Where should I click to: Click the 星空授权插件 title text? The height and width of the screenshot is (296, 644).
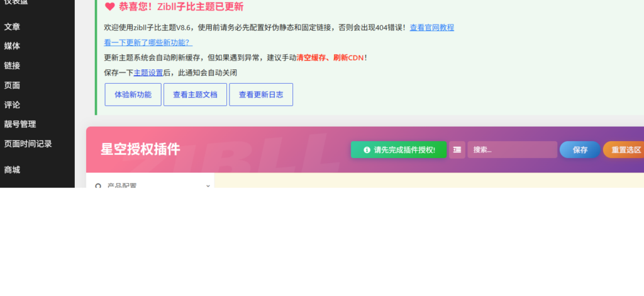pos(140,149)
